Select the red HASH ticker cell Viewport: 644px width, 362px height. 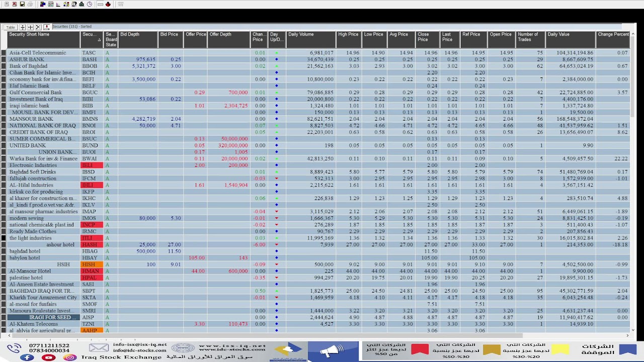pos(92,244)
